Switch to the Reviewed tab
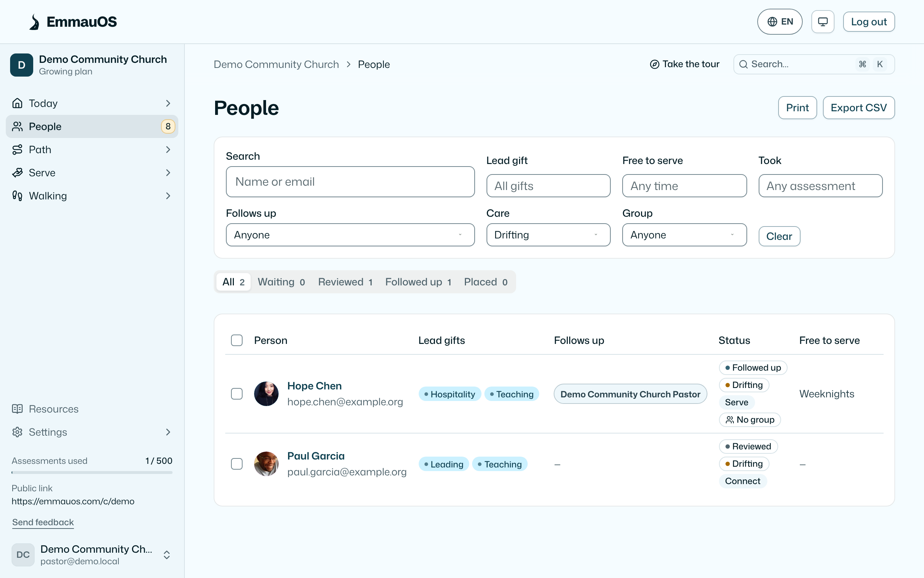This screenshot has height=578, width=924. click(x=345, y=282)
